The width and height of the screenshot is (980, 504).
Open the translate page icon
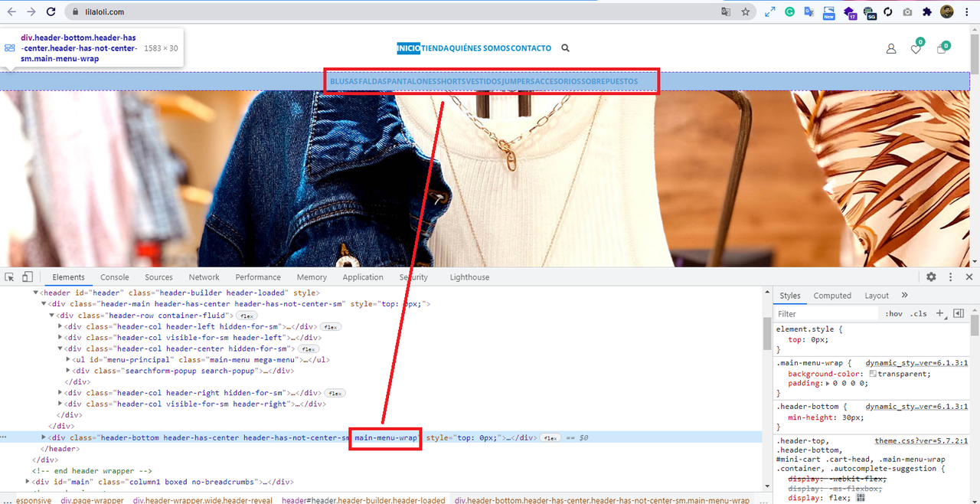[x=726, y=11]
